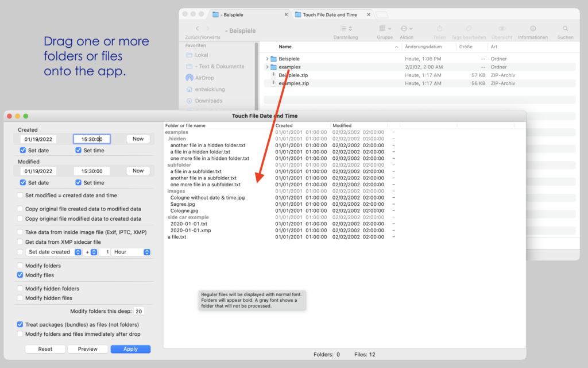
Task: Enable 'Set modified = created date and time'
Action: pyautogui.click(x=20, y=195)
